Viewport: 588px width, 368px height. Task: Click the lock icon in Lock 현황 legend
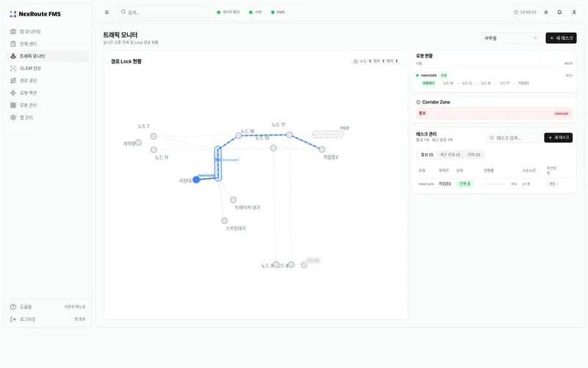pos(356,61)
